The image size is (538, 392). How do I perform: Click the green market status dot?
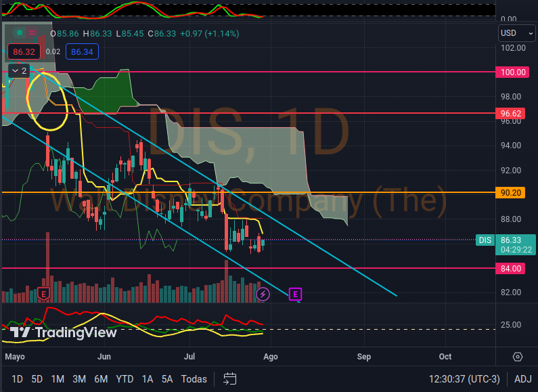20,32
